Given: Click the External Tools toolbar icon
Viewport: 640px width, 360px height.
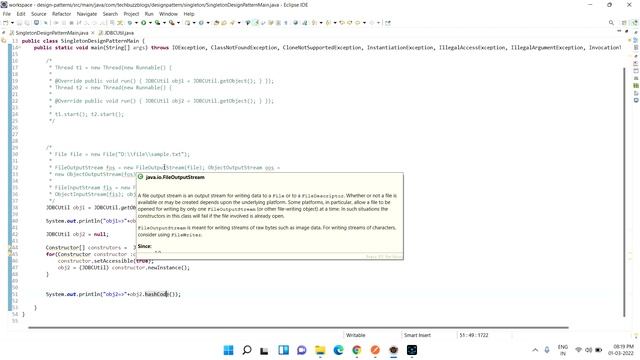Looking at the screenshot, I should (172, 23).
